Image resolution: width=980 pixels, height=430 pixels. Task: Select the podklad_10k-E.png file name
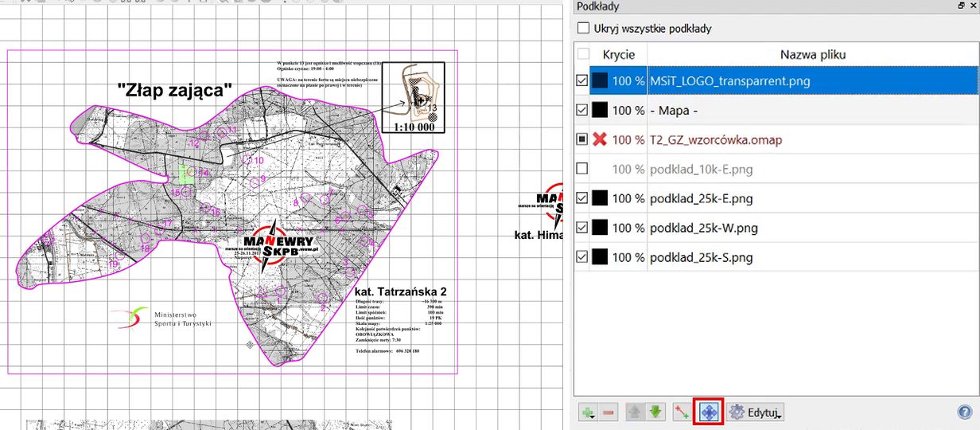tap(701, 169)
